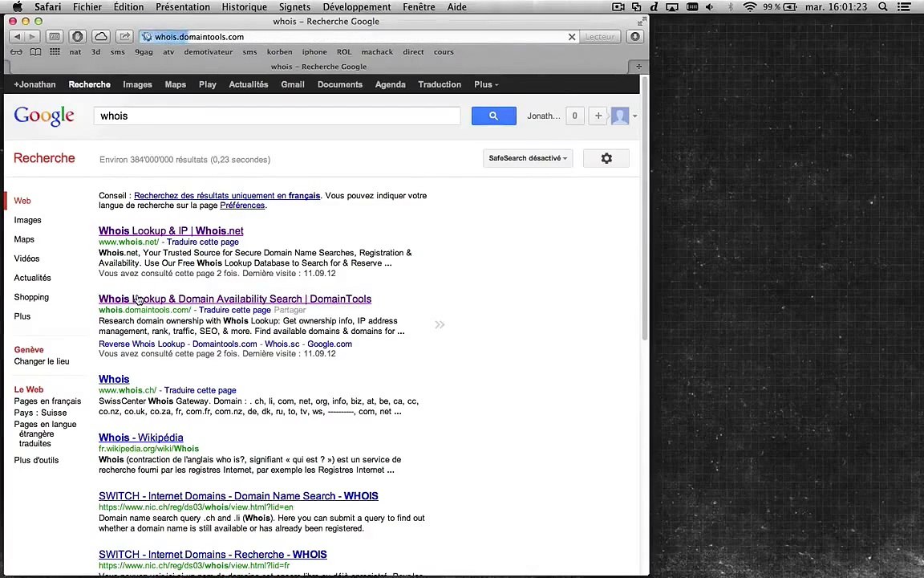The height and width of the screenshot is (578, 924).
Task: Show preview arrows next to DomainTools result
Action: click(x=440, y=324)
